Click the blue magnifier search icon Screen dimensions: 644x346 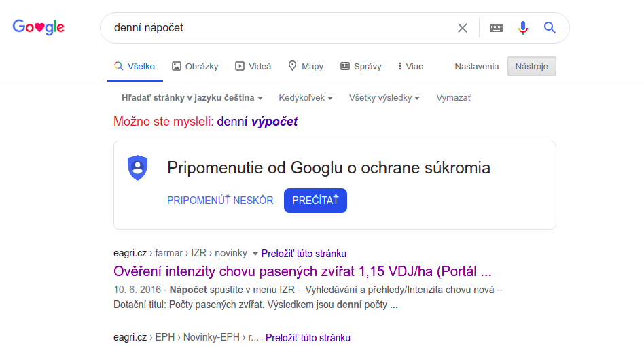(x=550, y=28)
